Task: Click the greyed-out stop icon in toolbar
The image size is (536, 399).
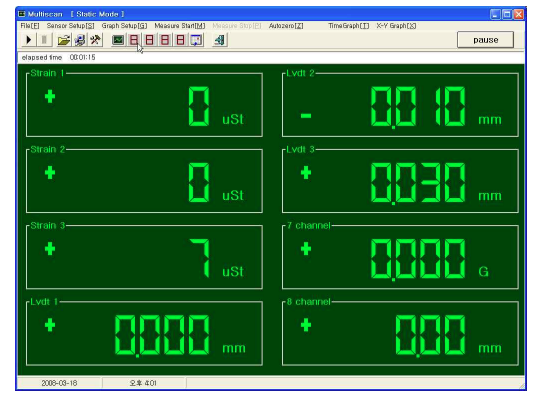Action: [44, 40]
